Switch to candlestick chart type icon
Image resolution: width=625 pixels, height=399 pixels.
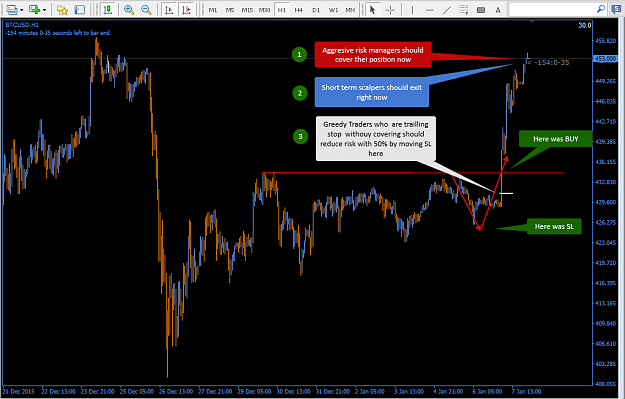pyautogui.click(x=107, y=10)
